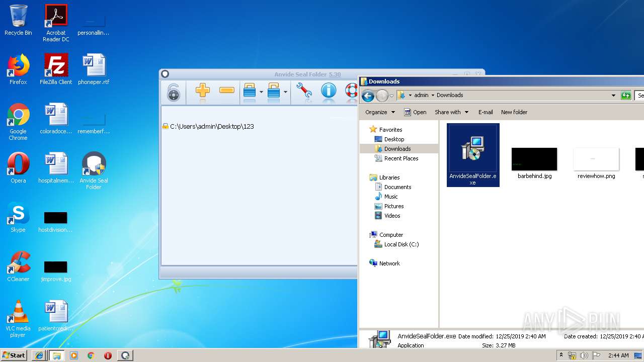The height and width of the screenshot is (362, 644).
Task: Open Recycle Bin desktop icon
Action: coord(18,20)
